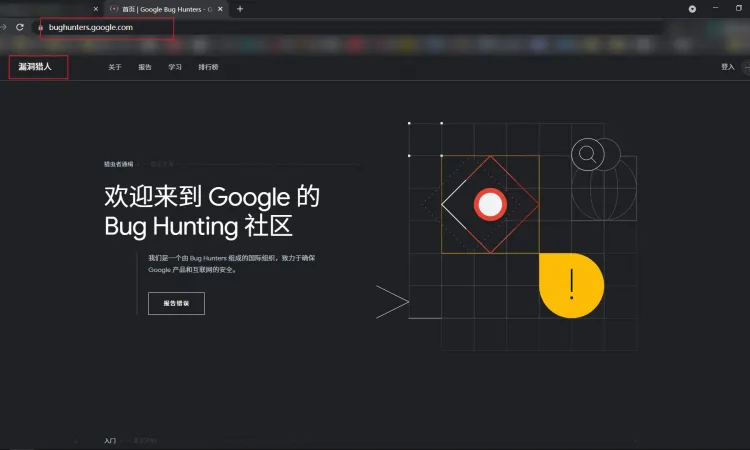Open the 关于 navigation menu
Image resolution: width=750 pixels, height=450 pixels.
pyautogui.click(x=115, y=67)
